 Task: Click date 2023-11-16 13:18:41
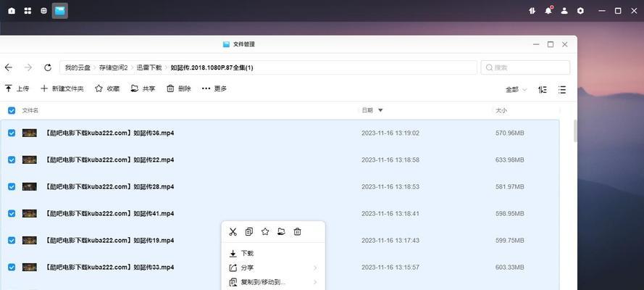coord(390,214)
